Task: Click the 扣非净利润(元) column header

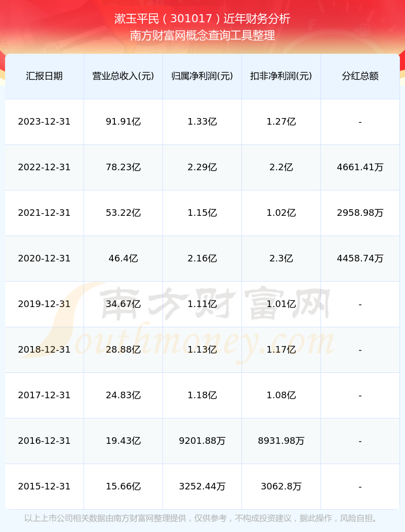Action: click(281, 76)
